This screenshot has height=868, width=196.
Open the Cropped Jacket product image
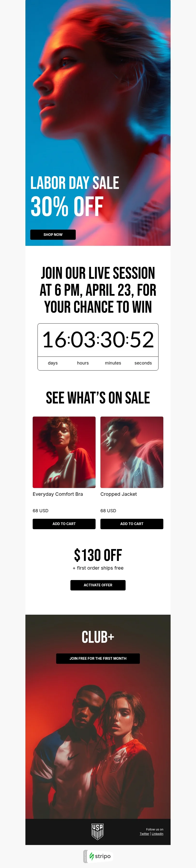tap(132, 452)
